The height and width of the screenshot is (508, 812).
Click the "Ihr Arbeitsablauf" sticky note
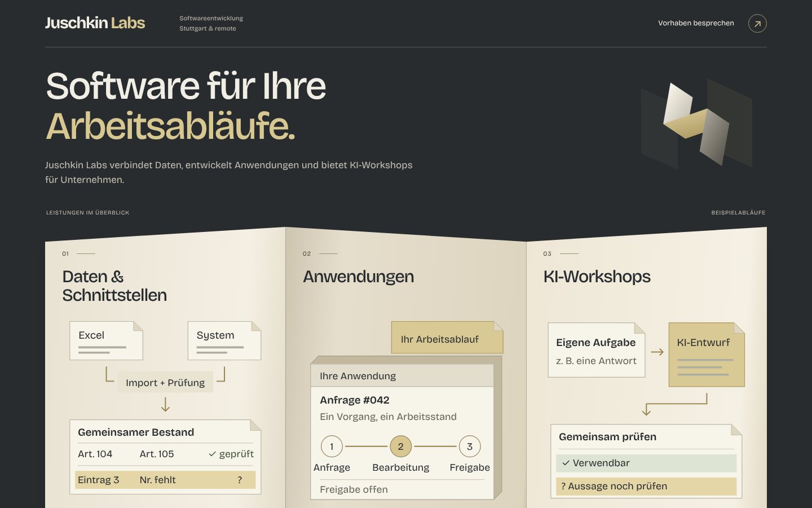(x=447, y=338)
